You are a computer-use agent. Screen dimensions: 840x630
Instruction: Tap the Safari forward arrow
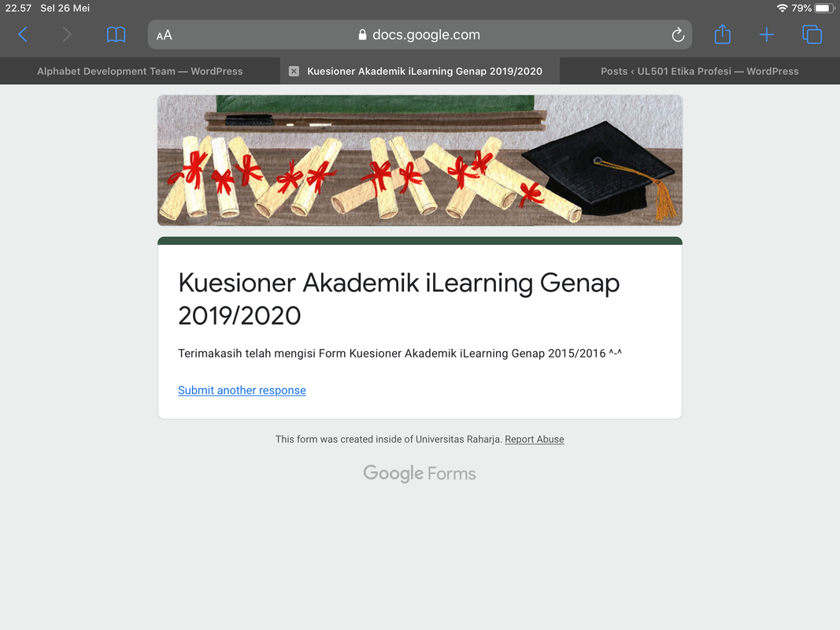click(66, 35)
